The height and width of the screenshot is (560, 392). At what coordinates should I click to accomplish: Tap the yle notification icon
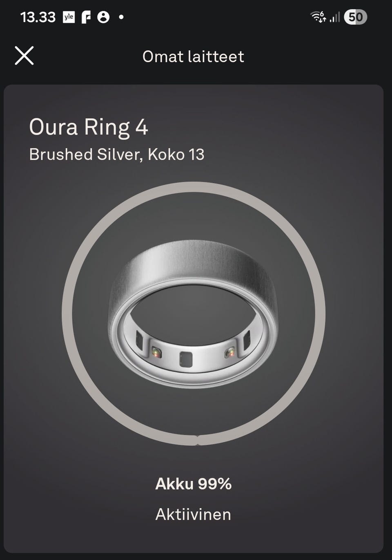(69, 17)
